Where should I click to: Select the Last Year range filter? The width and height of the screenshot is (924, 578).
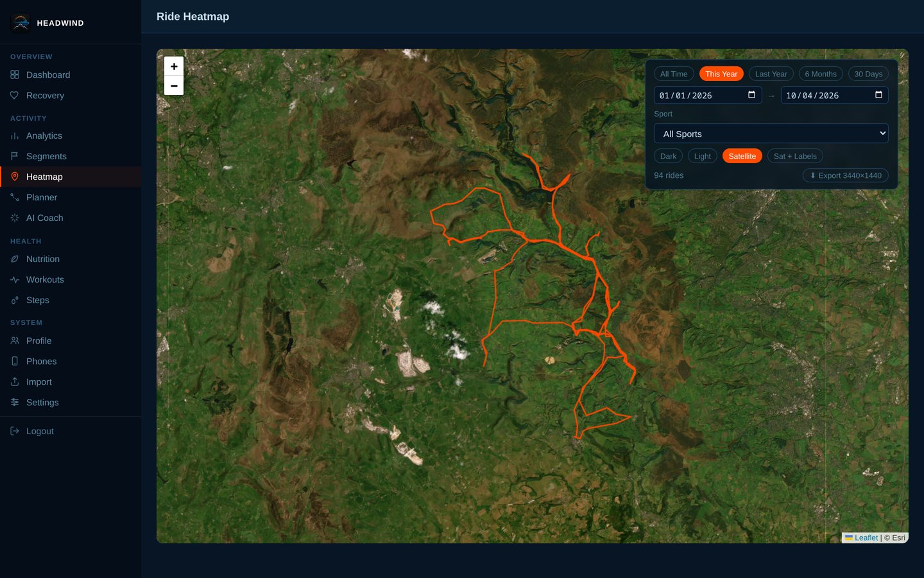coord(771,74)
